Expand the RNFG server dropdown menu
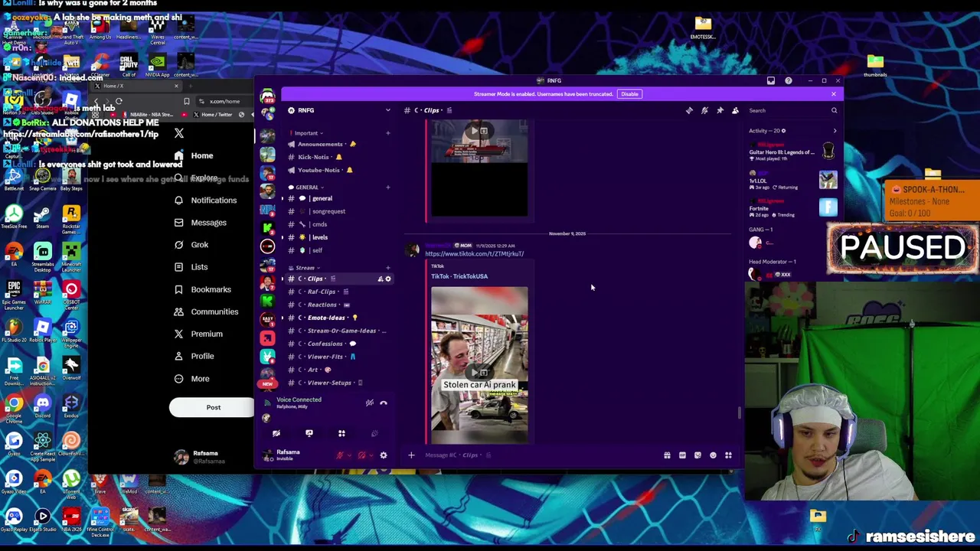Image resolution: width=980 pixels, height=551 pixels. (x=387, y=111)
